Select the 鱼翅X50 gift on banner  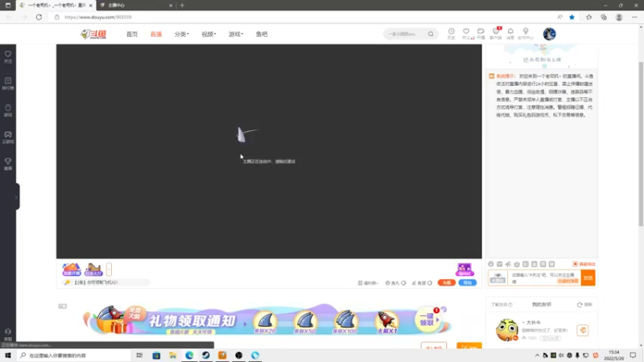point(305,321)
